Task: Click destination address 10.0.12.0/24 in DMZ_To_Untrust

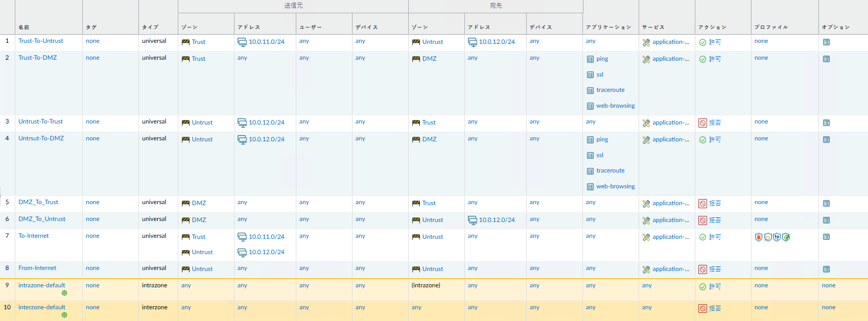Action: (x=497, y=220)
